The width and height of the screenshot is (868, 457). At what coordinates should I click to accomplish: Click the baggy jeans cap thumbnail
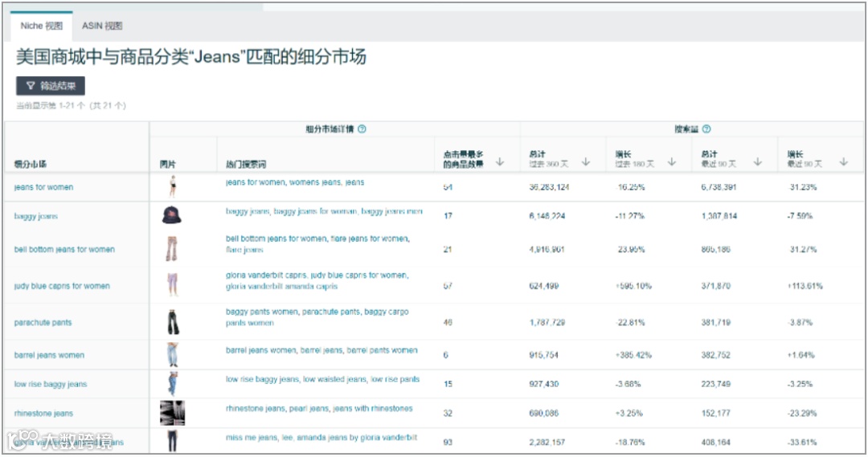pyautogui.click(x=172, y=215)
